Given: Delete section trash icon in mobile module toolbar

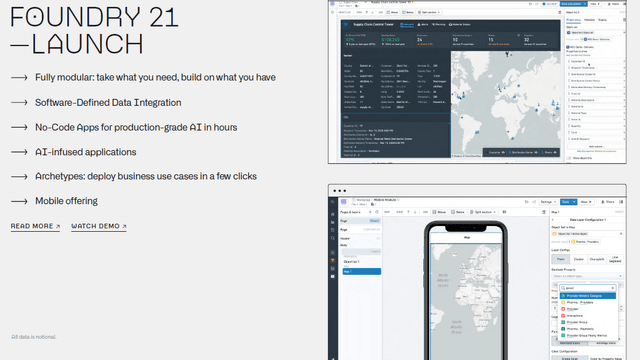Looking at the screenshot, I should (544, 212).
